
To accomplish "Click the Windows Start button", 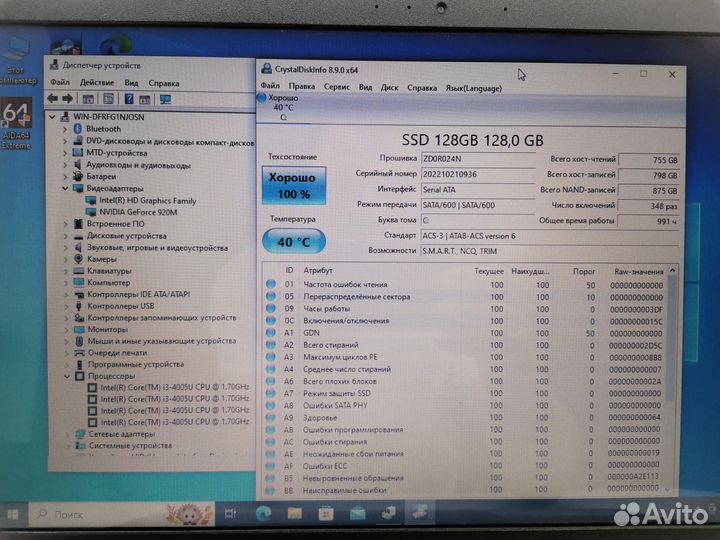I will pos(13,514).
